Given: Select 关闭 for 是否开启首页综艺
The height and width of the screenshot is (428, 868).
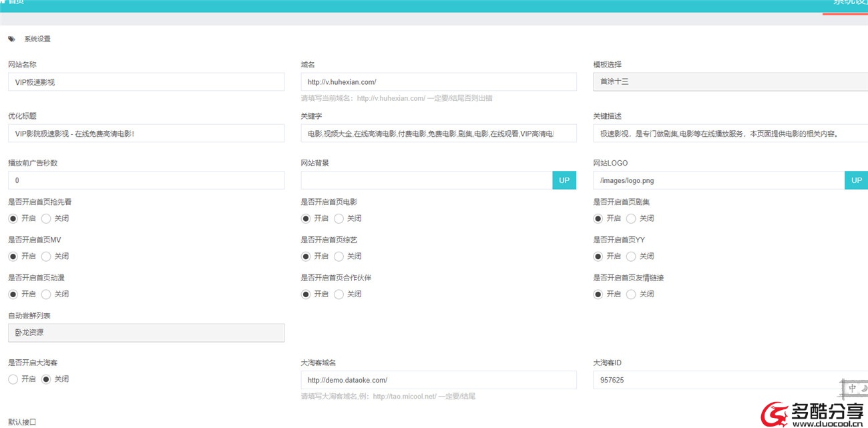Looking at the screenshot, I should coord(339,256).
